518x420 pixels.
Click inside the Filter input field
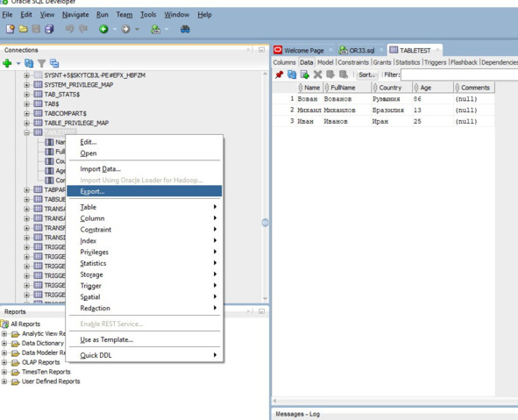click(x=459, y=75)
